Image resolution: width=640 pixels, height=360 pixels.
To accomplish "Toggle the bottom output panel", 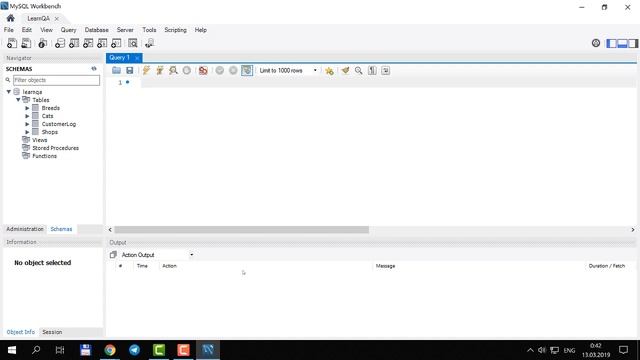I will tap(622, 43).
